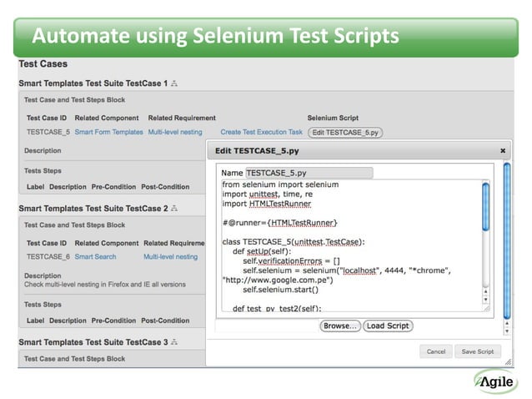The image size is (532, 399).
Task: Cancel the script edit dialog
Action: point(436,351)
